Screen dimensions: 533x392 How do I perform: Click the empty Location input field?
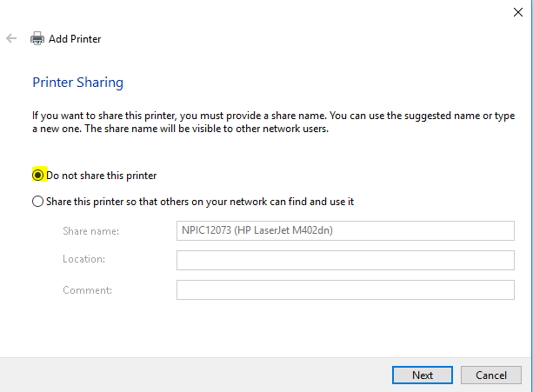coord(345,260)
